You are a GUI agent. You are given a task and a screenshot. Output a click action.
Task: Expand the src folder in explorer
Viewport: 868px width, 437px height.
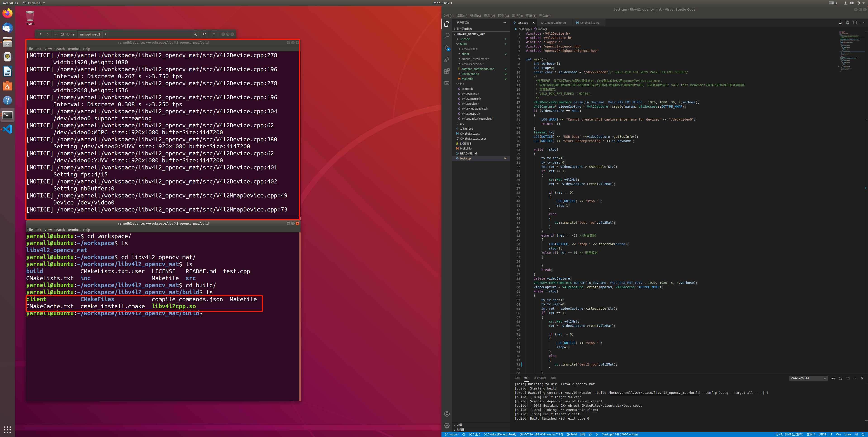(x=481, y=124)
